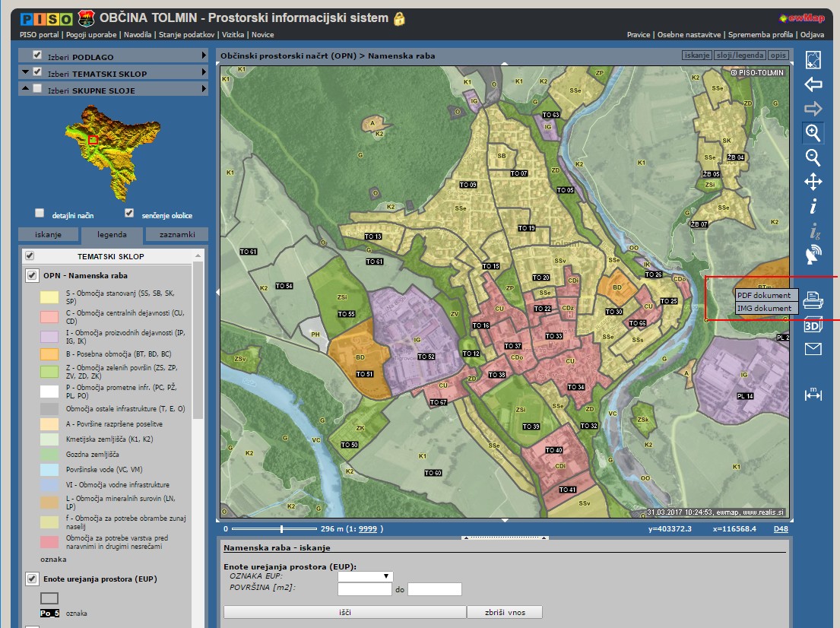Choose PDF dokument from print menu

tap(765, 295)
